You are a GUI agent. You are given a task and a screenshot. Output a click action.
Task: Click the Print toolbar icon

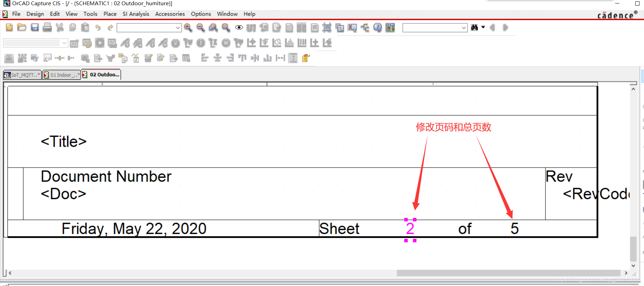pyautogui.click(x=47, y=28)
